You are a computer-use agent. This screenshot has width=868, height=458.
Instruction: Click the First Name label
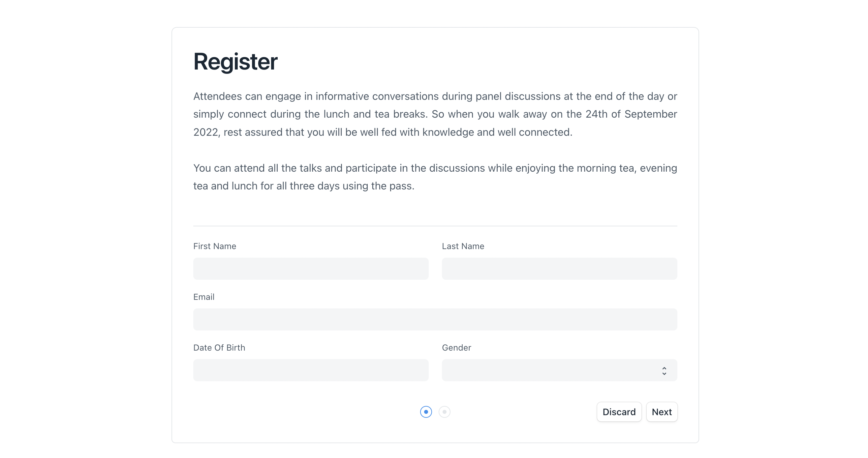(214, 246)
